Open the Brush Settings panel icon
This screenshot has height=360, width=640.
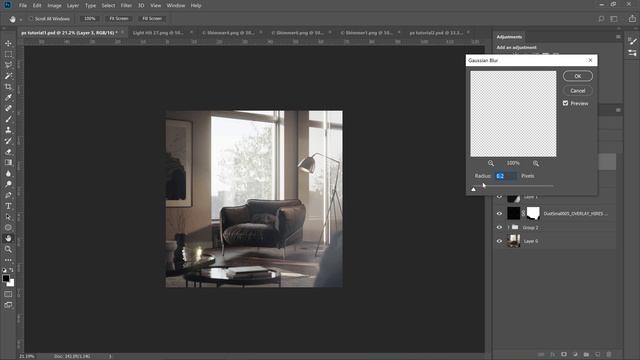tap(632, 41)
